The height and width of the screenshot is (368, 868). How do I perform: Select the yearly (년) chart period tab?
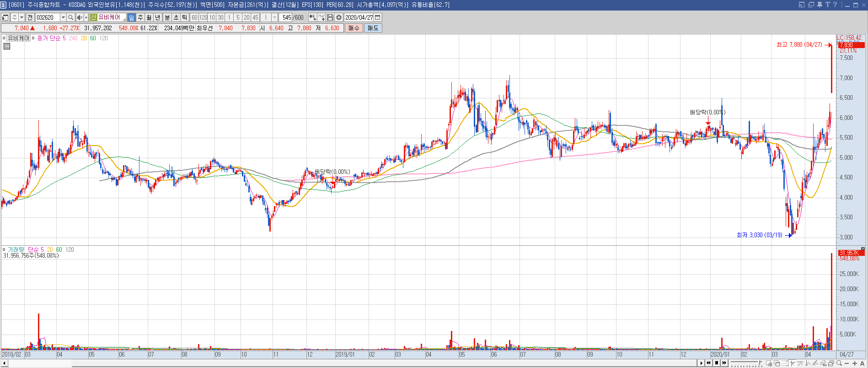click(x=158, y=17)
